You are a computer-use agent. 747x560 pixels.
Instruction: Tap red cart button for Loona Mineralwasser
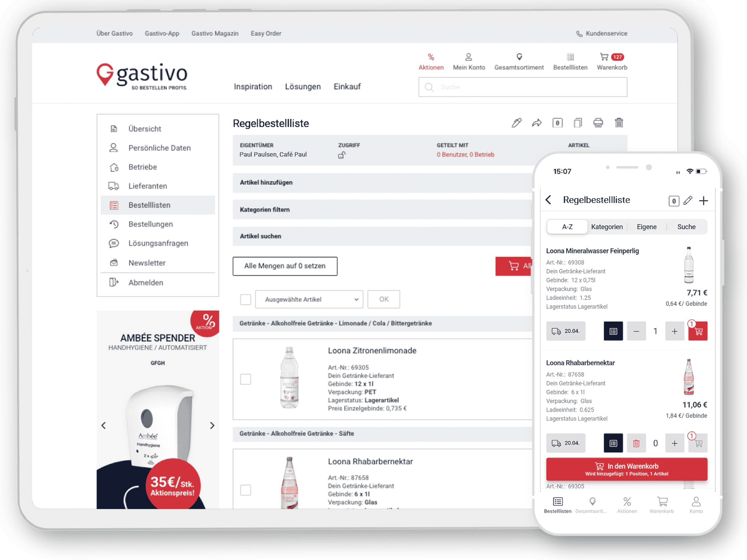coord(698,331)
